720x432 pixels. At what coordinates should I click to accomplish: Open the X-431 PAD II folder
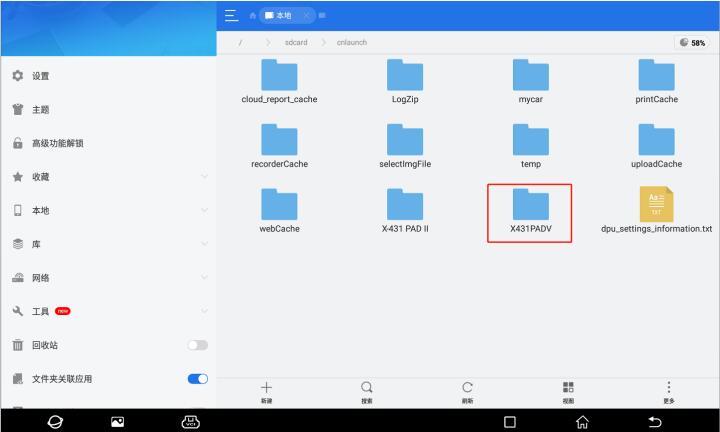coord(405,211)
